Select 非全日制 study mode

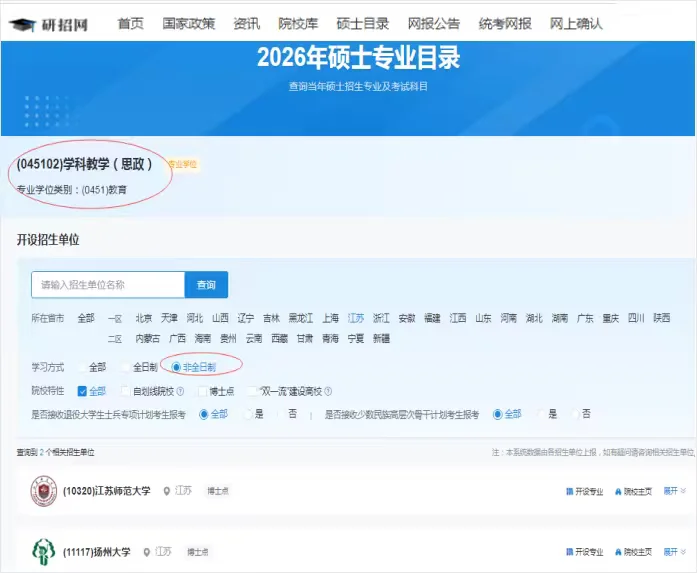coord(176,367)
